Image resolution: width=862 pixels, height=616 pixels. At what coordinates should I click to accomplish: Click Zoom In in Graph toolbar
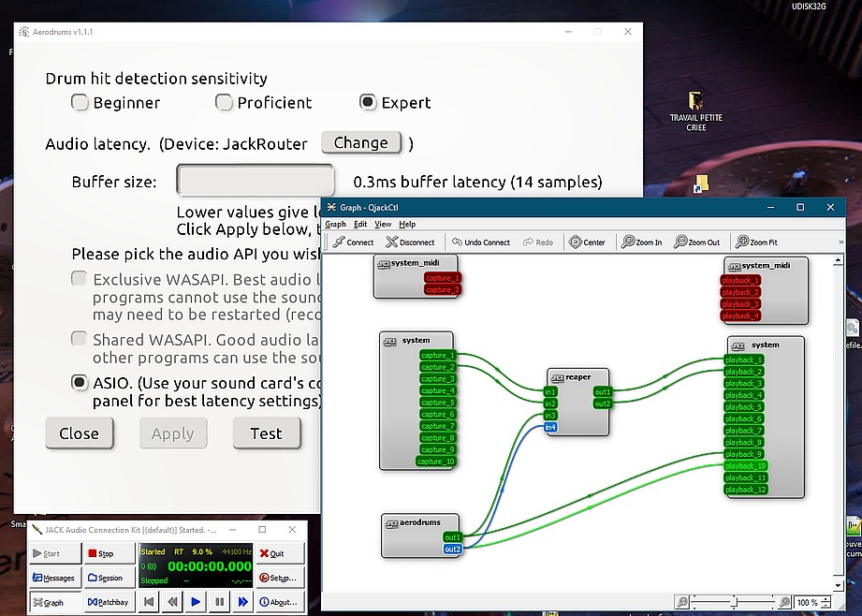[641, 242]
